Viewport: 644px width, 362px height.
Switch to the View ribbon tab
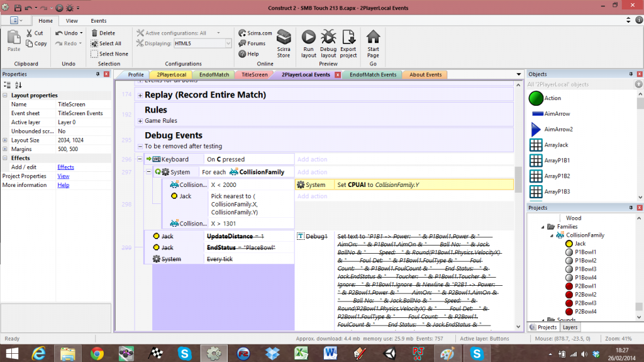pos(72,21)
